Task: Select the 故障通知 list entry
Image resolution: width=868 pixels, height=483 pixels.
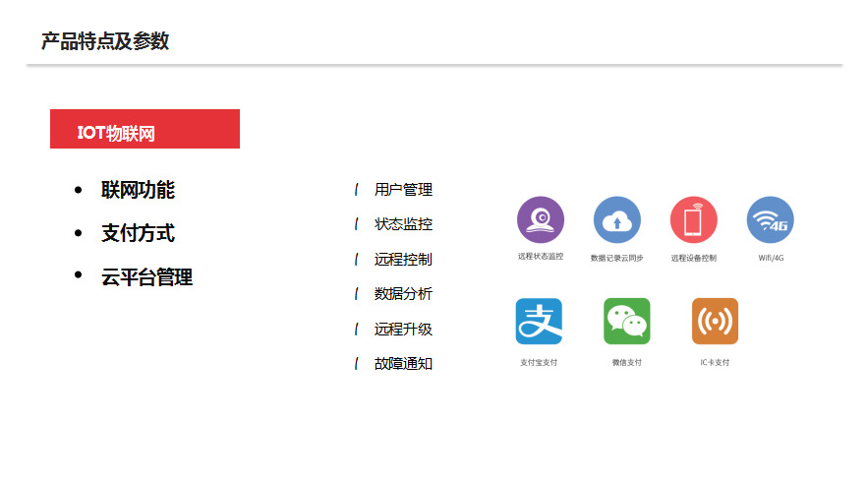Action: point(403,364)
